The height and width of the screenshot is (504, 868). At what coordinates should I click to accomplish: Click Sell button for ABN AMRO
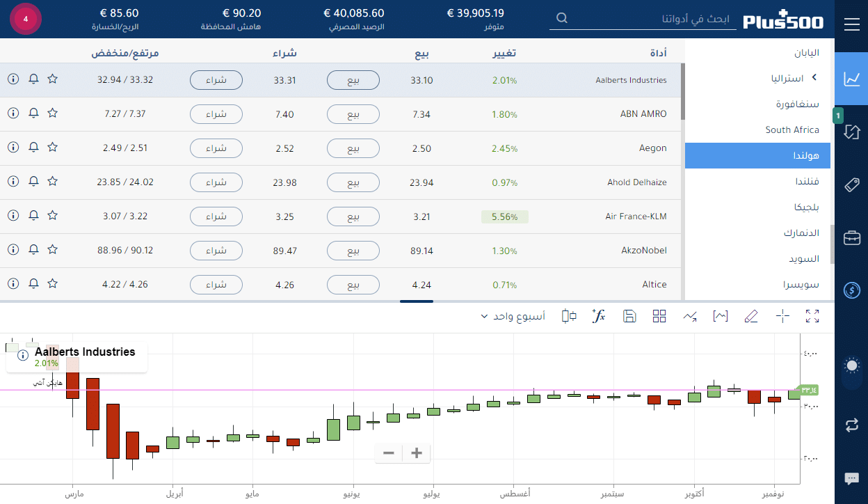pos(353,114)
